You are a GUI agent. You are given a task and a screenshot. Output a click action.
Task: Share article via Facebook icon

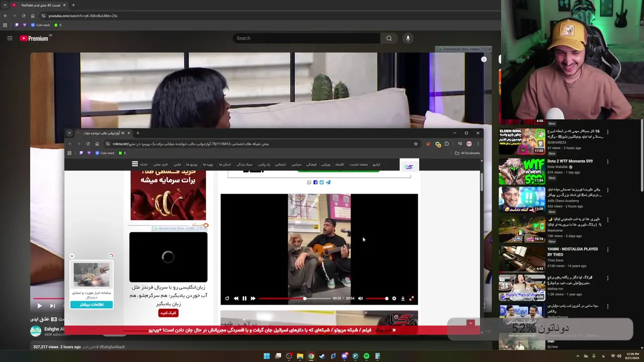(315, 182)
